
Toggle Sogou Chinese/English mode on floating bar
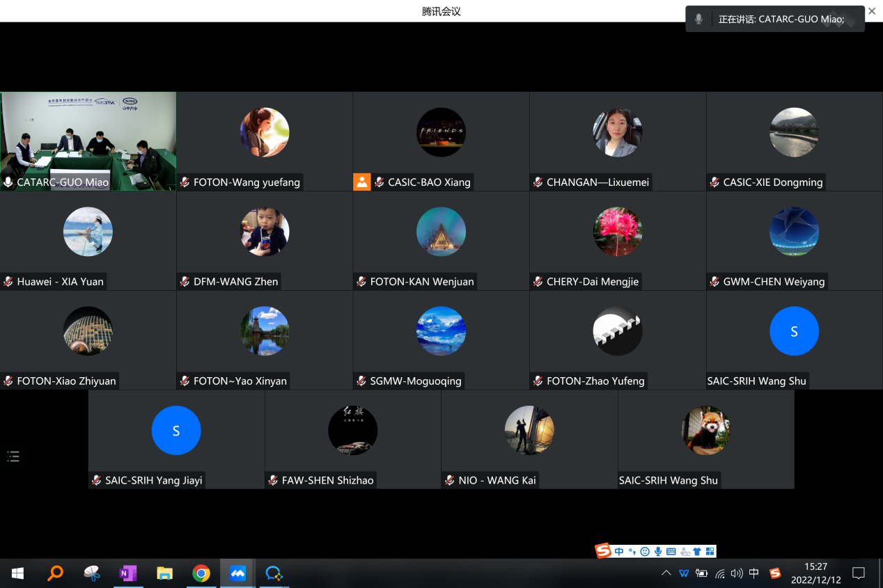[619, 552]
